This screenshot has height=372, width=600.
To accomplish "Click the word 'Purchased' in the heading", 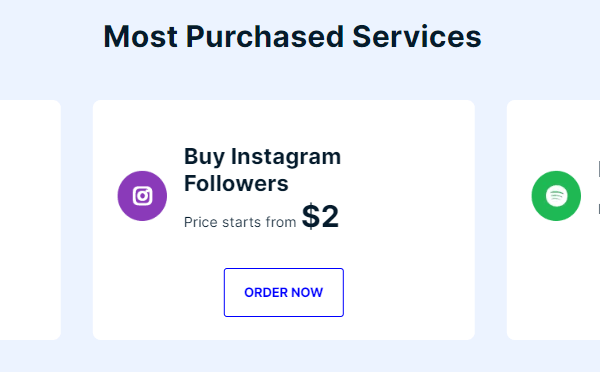I will (x=265, y=37).
